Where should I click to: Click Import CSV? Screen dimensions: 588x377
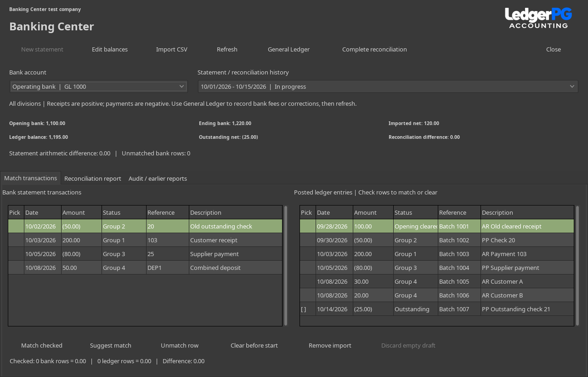click(x=172, y=49)
